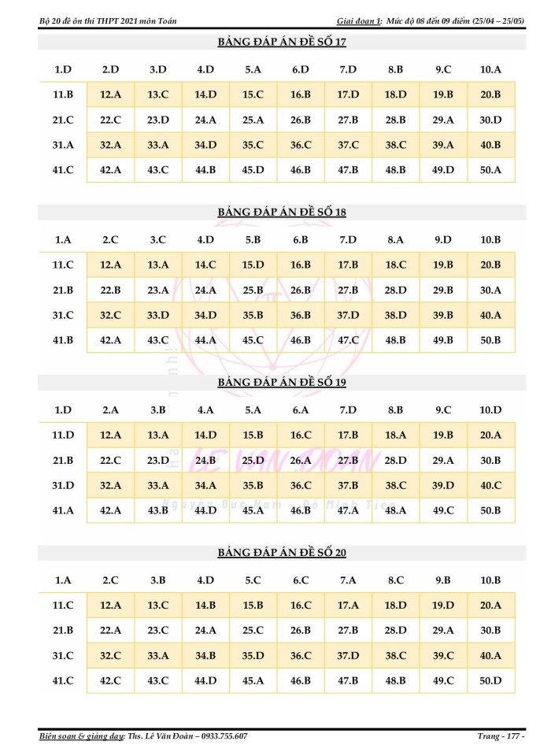Select answer cell 15.D in the Đề số 18 table
The image size is (551, 756).
coord(253,265)
